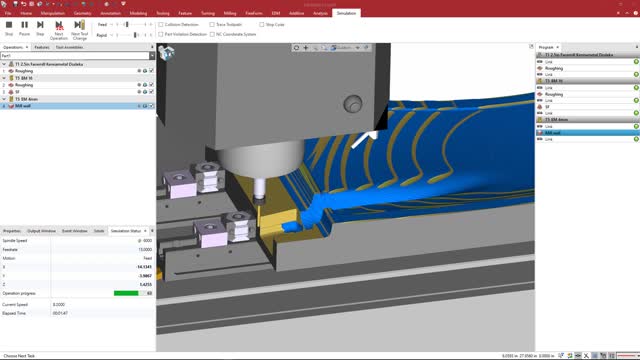Open the File menu

point(8,13)
